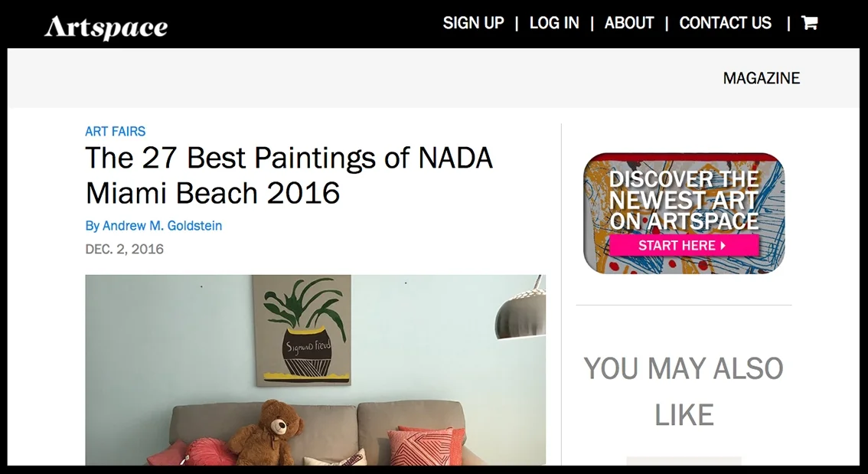868x474 pixels.
Task: Click the lamp in the article image
Action: pyautogui.click(x=520, y=310)
